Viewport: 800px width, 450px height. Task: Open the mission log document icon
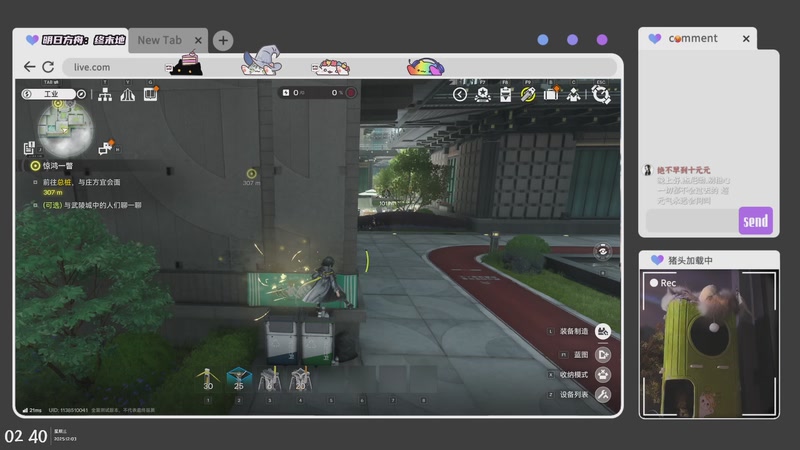(29, 148)
